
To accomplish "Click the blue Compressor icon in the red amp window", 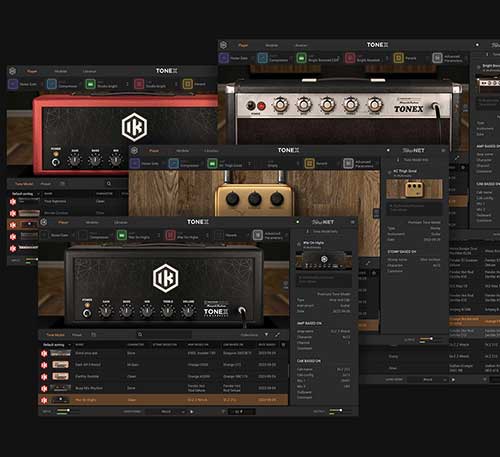I will click(x=52, y=84).
